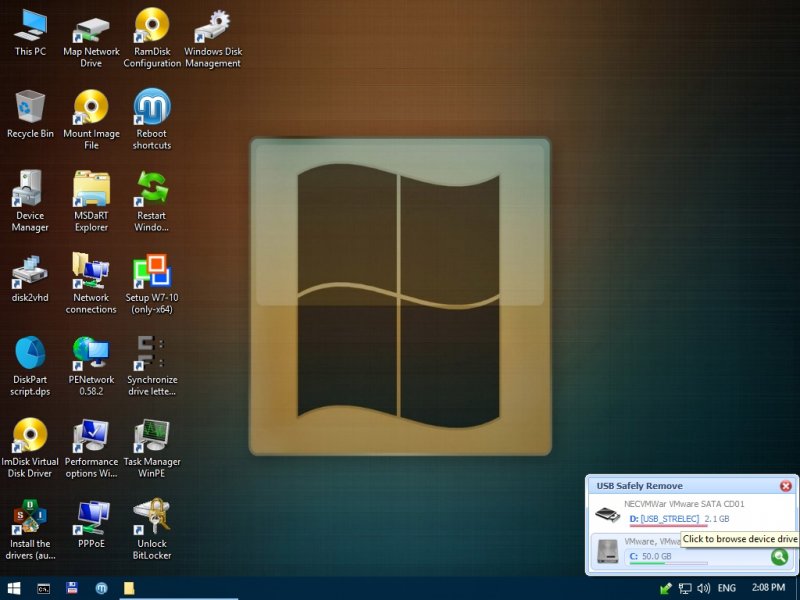Screen dimensions: 800x600
Task: Click the green magnifier browse button
Action: [x=780, y=557]
